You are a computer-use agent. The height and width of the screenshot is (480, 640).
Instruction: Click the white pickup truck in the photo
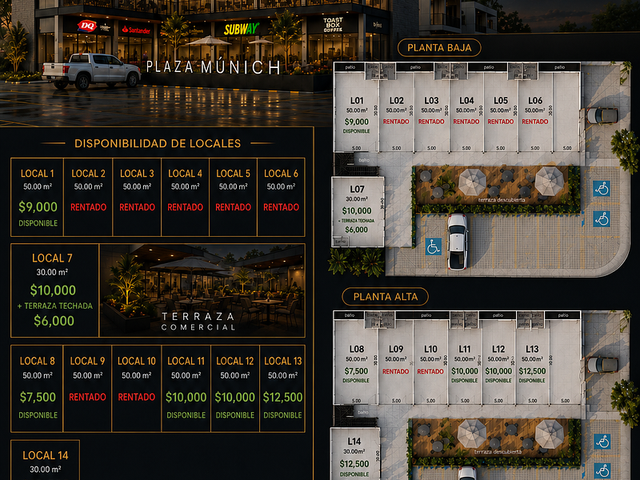click(91, 71)
